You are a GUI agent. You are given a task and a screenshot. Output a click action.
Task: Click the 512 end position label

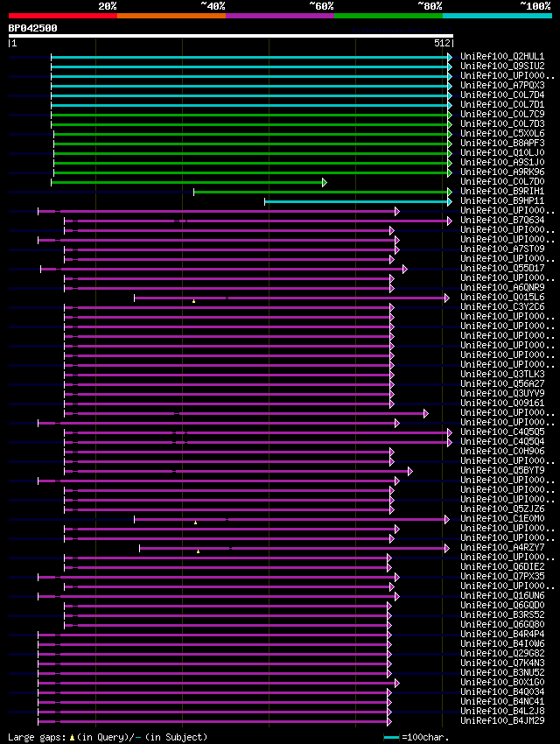tap(442, 43)
